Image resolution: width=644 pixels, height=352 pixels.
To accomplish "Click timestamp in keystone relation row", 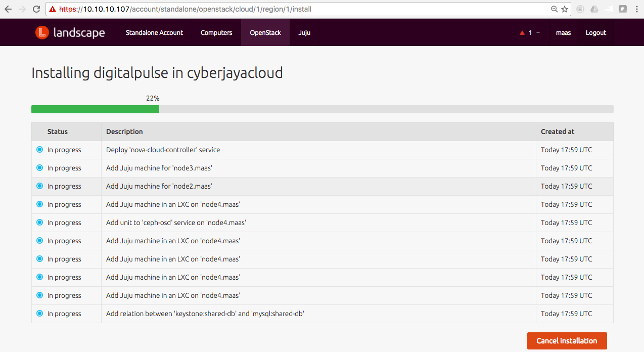I will click(x=566, y=314).
